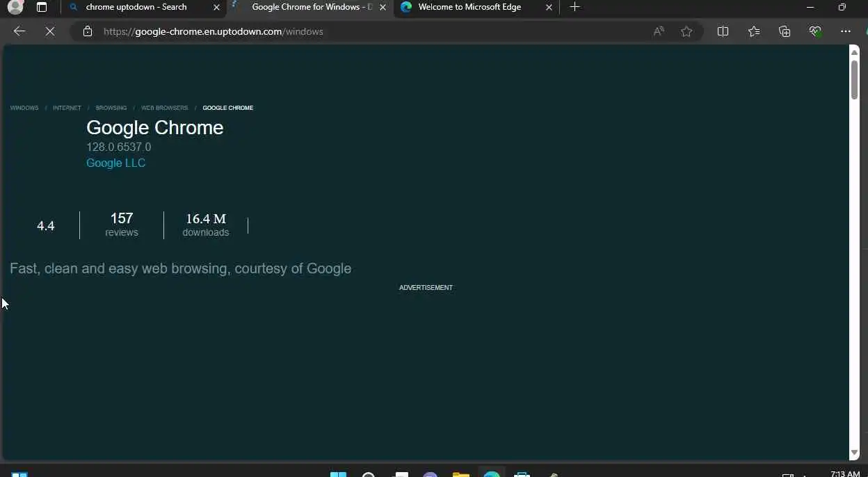Click the scrollbar down arrow
The width and height of the screenshot is (868, 477).
point(855,453)
